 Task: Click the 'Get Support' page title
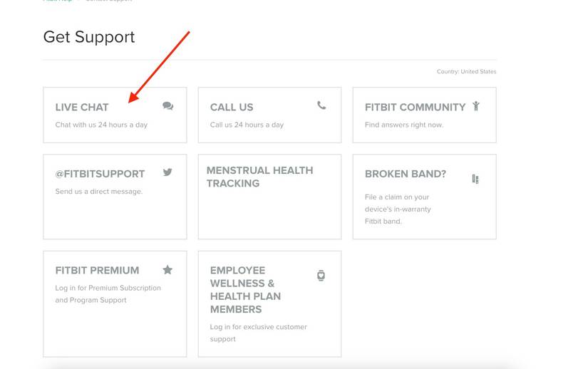click(89, 37)
